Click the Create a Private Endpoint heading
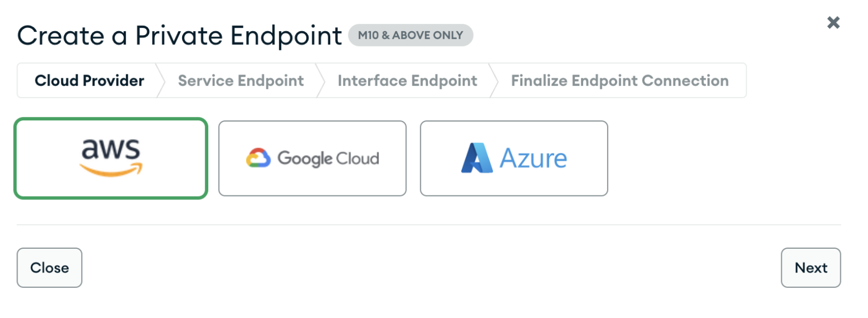This screenshot has height=318, width=868. click(x=180, y=36)
